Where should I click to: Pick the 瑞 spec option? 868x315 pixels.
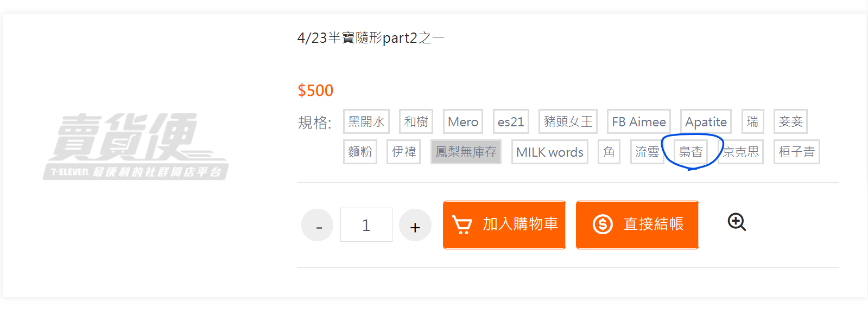coord(752,121)
